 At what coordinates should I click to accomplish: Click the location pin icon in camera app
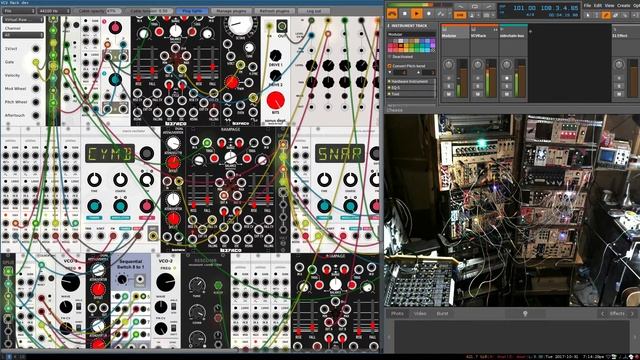pos(525,313)
